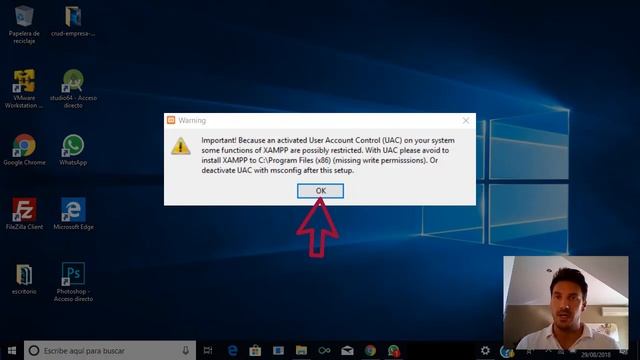
Task: Select the Google Chrome desktop shortcut
Action: [x=24, y=150]
